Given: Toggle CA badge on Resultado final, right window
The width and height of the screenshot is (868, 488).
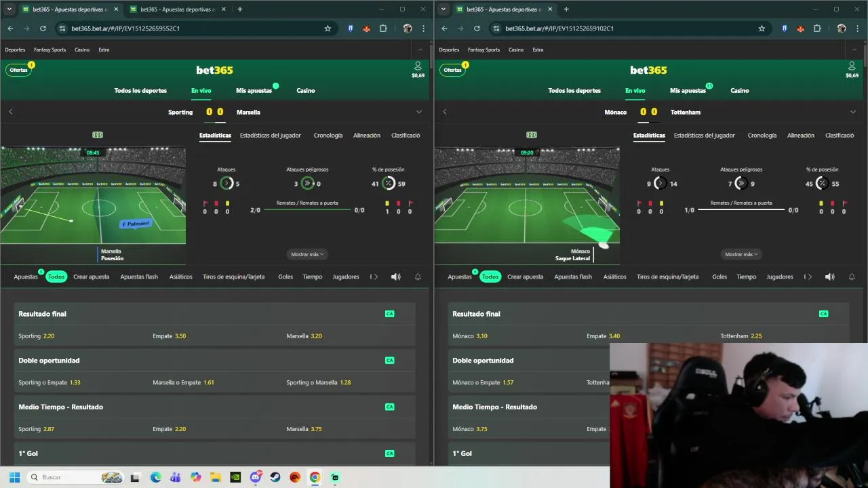Looking at the screenshot, I should (823, 314).
